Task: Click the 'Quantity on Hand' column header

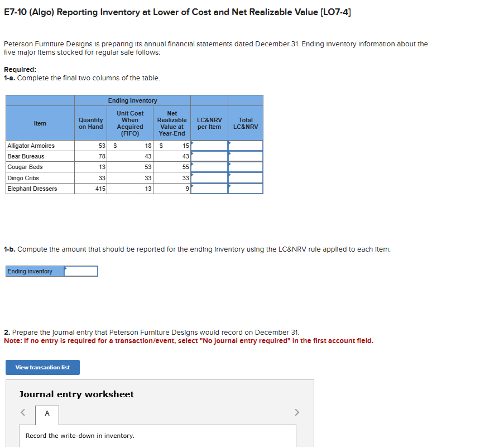Action: pos(90,123)
